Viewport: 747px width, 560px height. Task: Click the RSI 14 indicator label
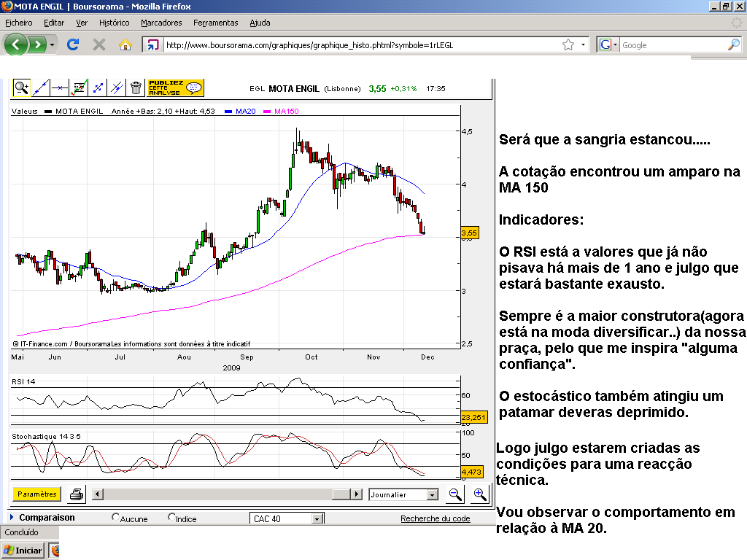coord(23,382)
